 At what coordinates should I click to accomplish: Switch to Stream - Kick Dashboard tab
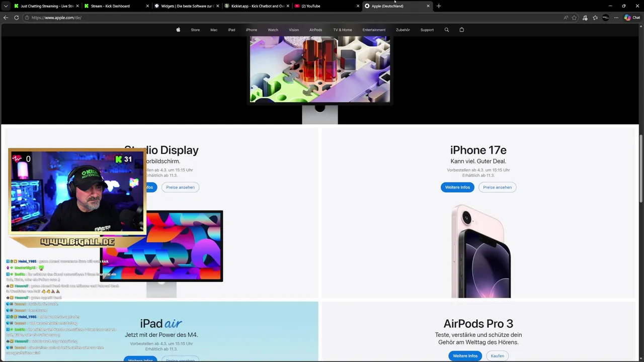(116, 6)
